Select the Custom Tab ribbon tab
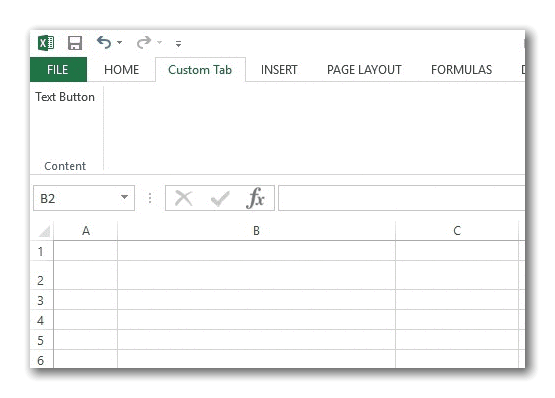This screenshot has width=555, height=398. [x=200, y=69]
